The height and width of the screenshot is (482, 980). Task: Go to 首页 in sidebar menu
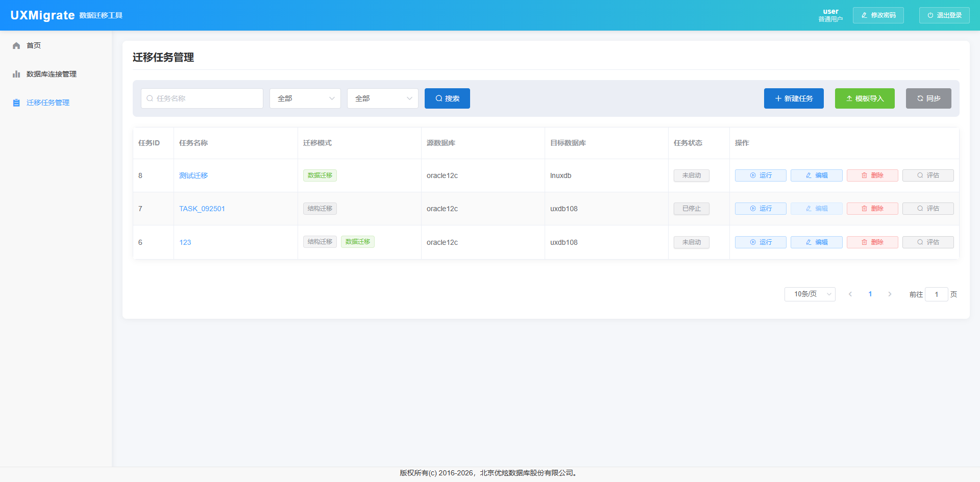pyautogui.click(x=34, y=45)
